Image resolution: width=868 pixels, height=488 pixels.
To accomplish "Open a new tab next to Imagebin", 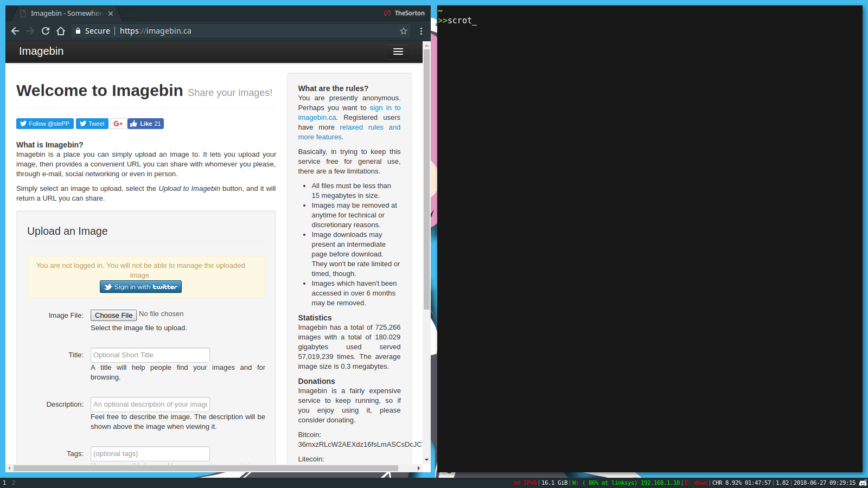I will 131,14.
